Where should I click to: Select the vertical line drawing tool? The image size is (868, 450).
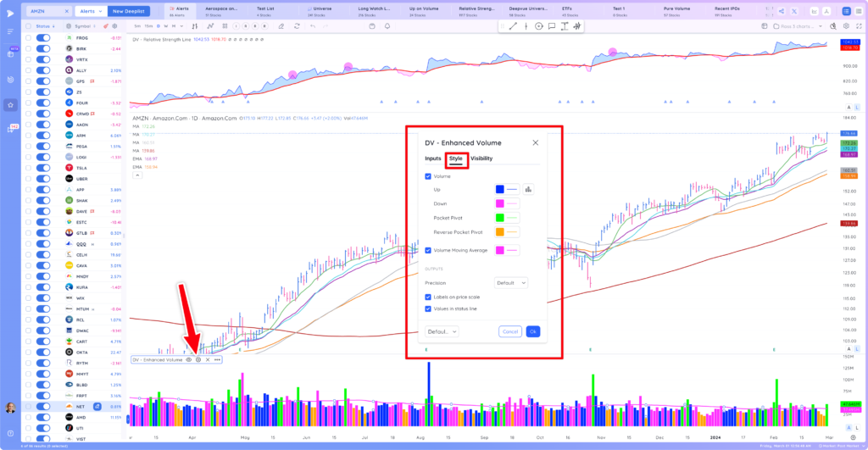coord(526,26)
